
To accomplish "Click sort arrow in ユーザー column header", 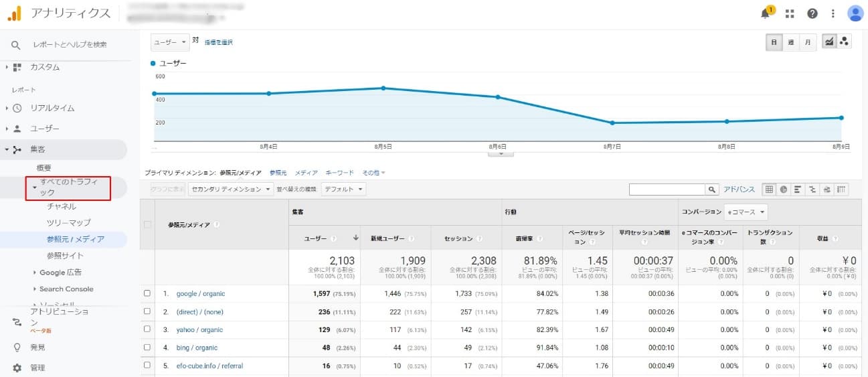I will click(x=356, y=238).
